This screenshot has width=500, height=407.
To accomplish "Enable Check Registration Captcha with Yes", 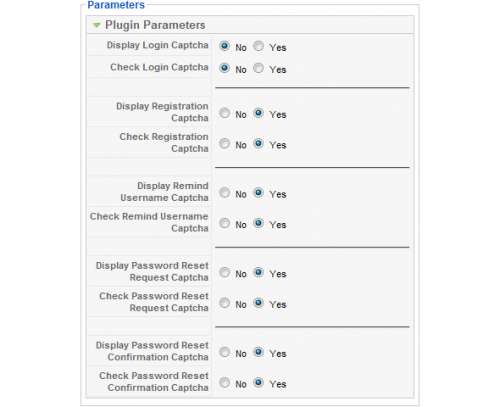I will coord(258,143).
